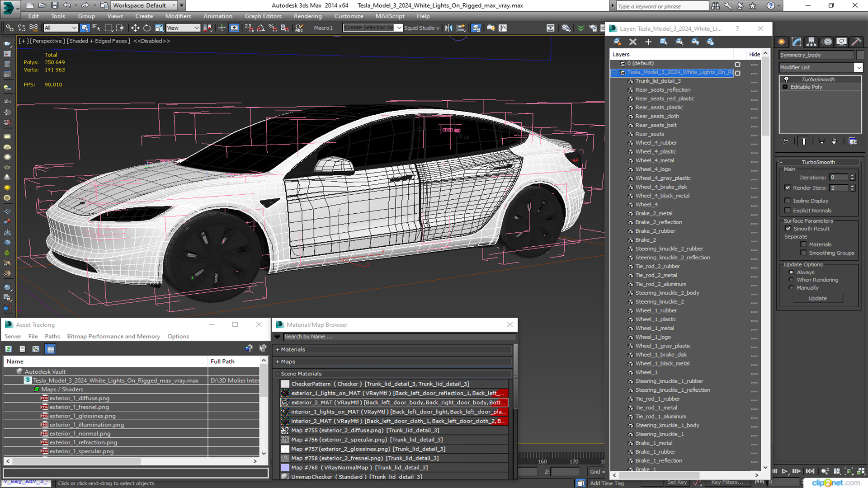Expand the Editable Poly modifier sub-levels
This screenshot has width=868, height=488.
point(785,87)
